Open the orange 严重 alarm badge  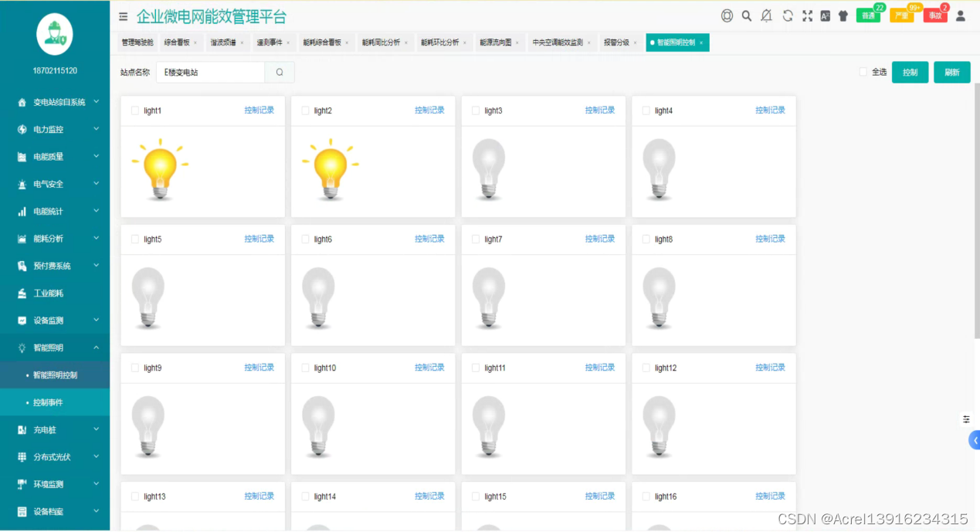tap(902, 15)
